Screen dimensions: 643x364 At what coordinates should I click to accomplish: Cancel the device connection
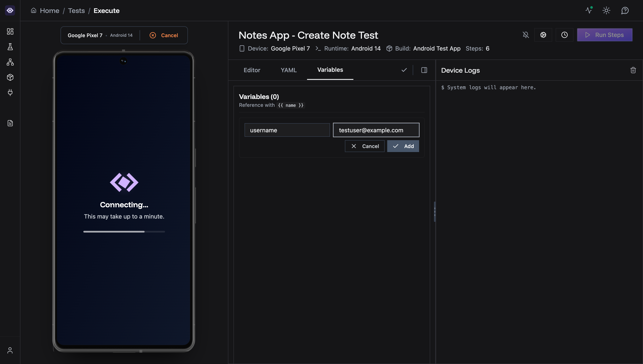click(164, 35)
